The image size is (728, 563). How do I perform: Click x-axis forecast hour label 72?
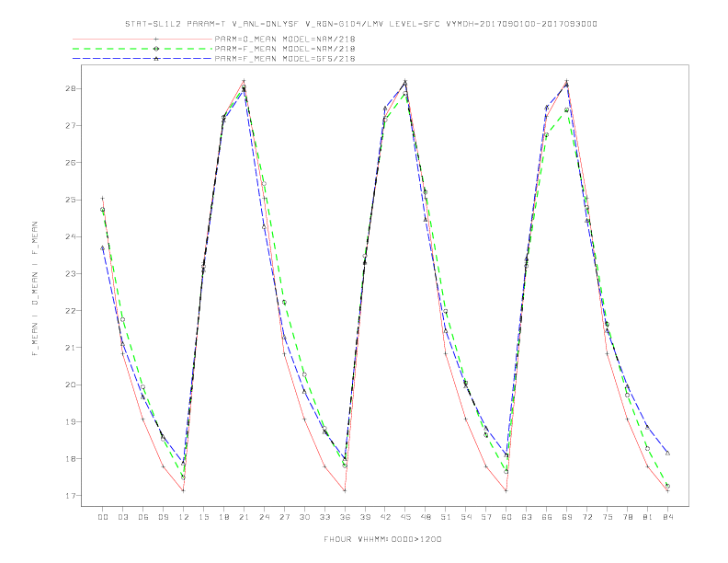(x=587, y=517)
